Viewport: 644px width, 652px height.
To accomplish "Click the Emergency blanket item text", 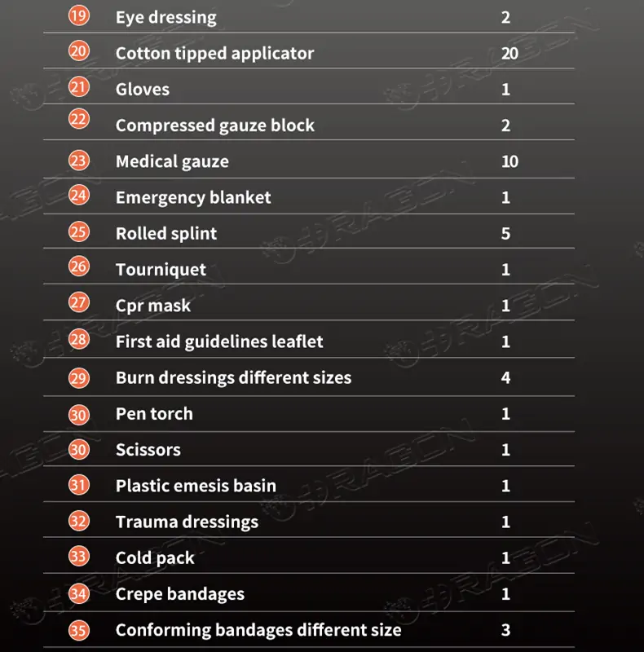I will pyautogui.click(x=193, y=198).
